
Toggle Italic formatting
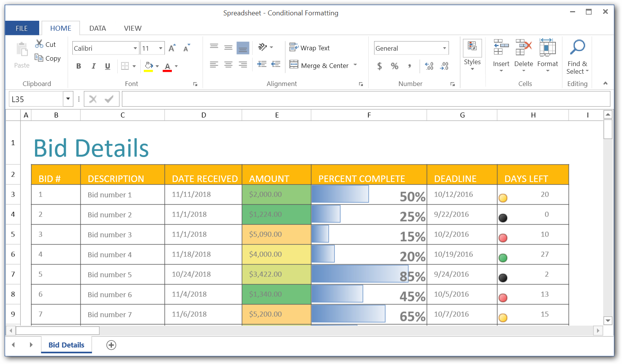pos(93,66)
